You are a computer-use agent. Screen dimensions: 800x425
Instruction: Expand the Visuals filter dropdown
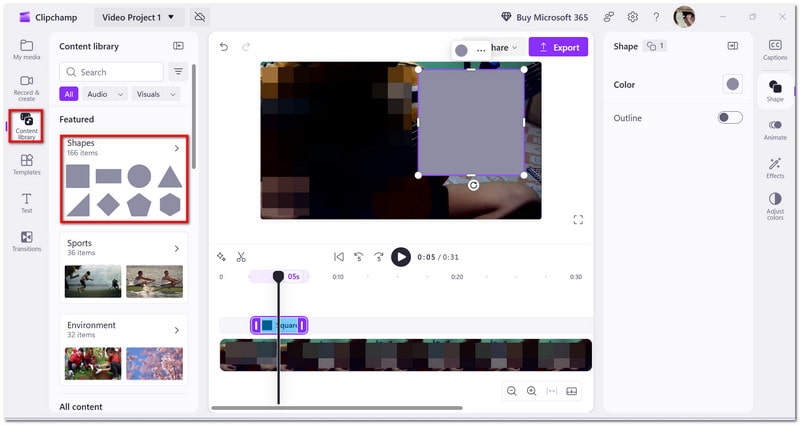point(156,94)
